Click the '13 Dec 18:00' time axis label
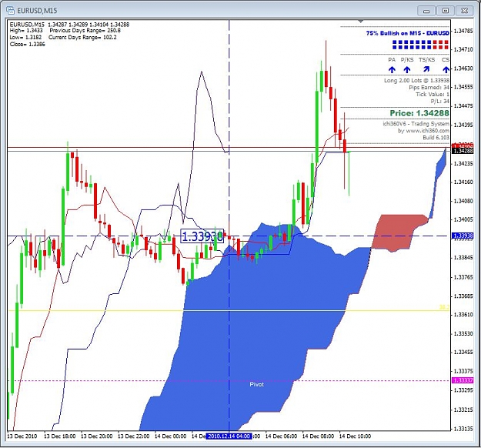Image resolution: width=481 pixels, height=448 pixels. click(59, 436)
